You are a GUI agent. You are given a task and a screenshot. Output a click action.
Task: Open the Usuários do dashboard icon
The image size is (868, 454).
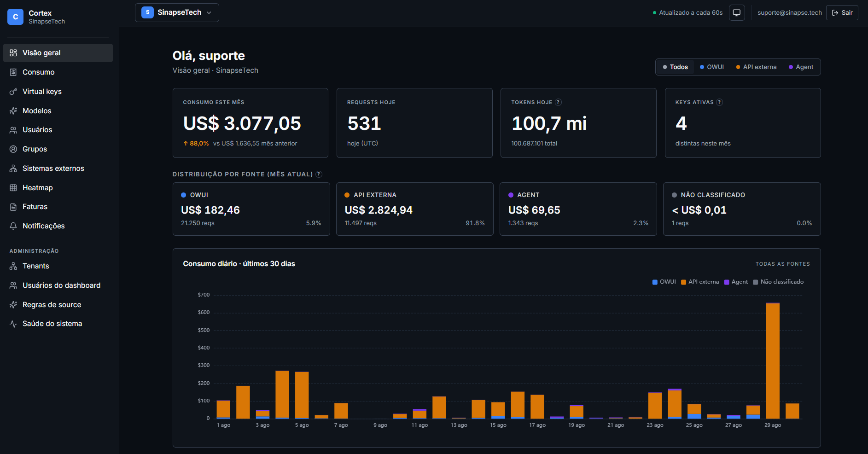coord(13,285)
